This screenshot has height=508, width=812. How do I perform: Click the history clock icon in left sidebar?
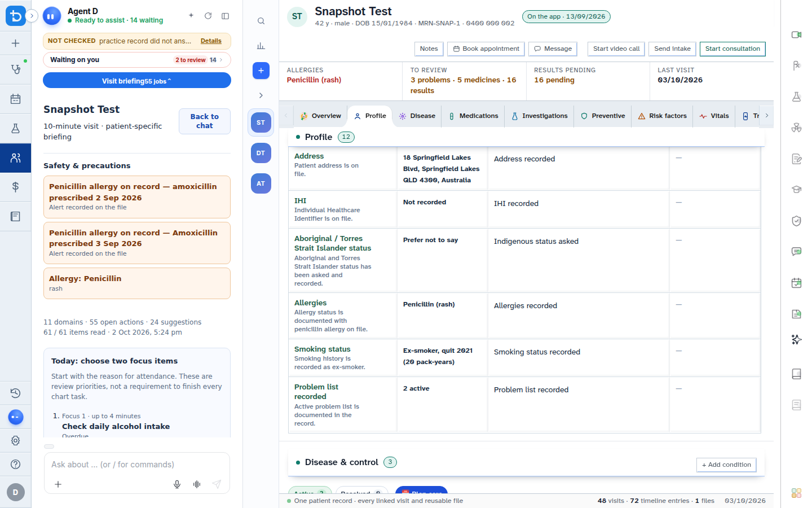tap(16, 393)
